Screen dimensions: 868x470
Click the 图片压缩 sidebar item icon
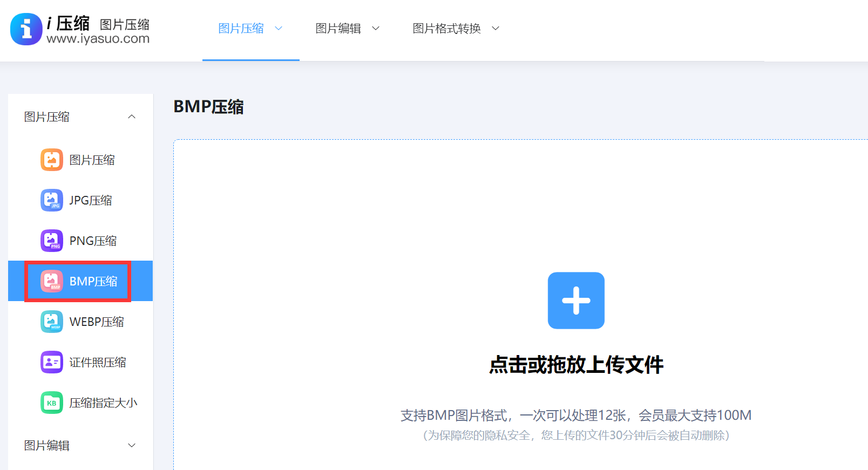point(51,160)
